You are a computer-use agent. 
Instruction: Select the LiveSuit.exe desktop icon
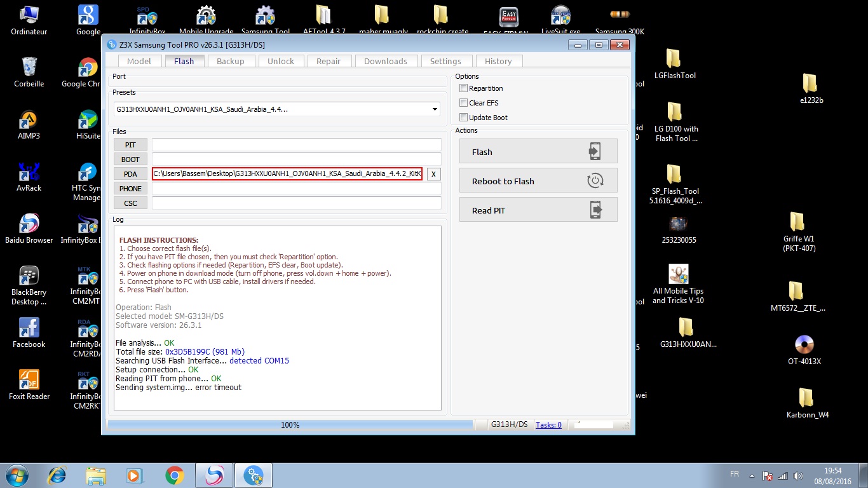pyautogui.click(x=561, y=20)
